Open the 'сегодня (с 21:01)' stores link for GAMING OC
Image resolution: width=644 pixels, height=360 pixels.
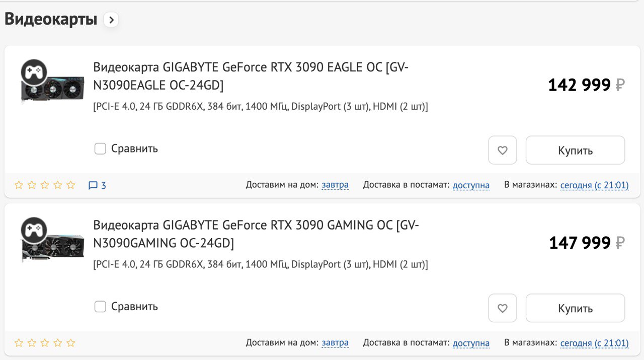(595, 343)
